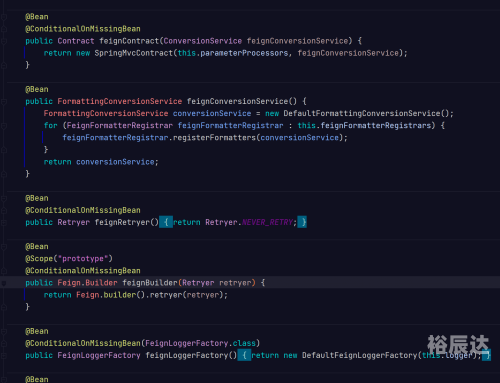Click the "prototype" scope string literal
500x383 pixels.
click(x=83, y=259)
